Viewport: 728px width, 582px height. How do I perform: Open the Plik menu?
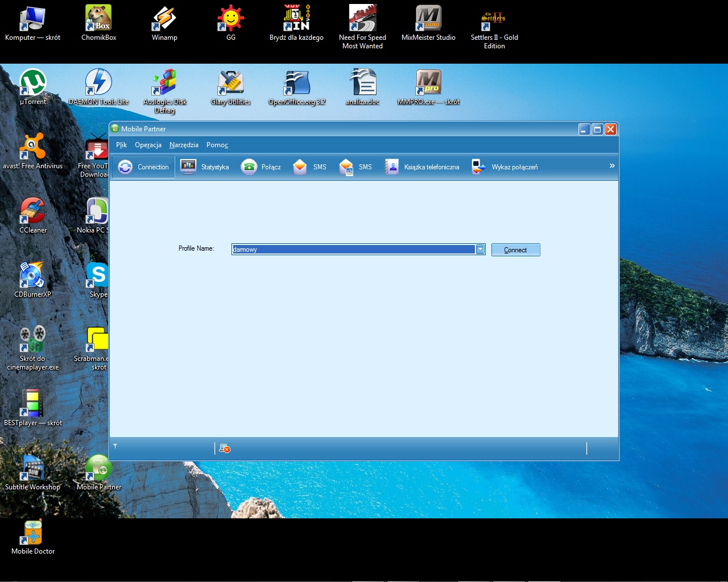click(x=121, y=145)
